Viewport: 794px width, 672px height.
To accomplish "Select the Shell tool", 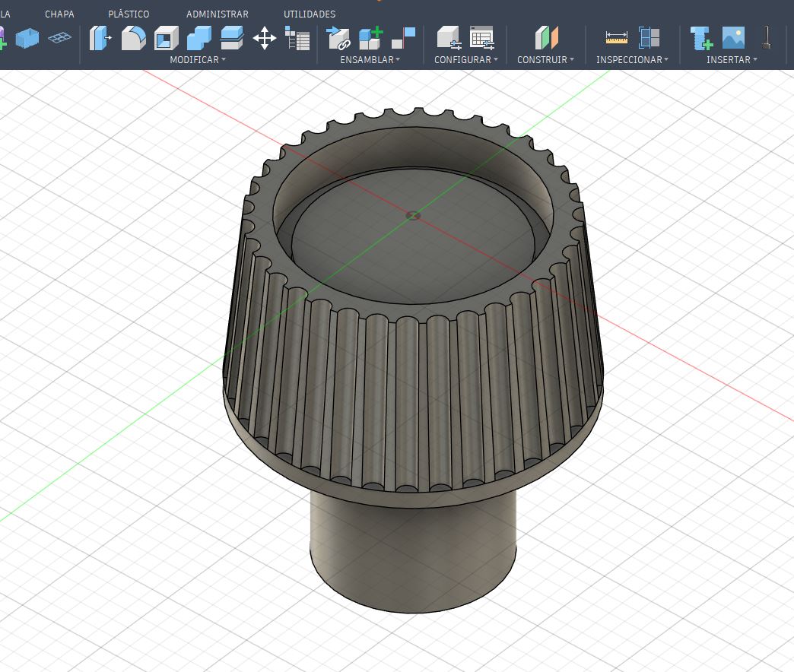I will 166,38.
